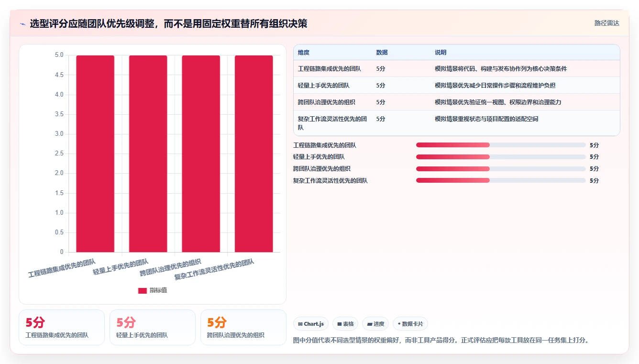The height and width of the screenshot is (364, 639).
Task: Click the lightning icon beside the title
Action: pyautogui.click(x=22, y=23)
